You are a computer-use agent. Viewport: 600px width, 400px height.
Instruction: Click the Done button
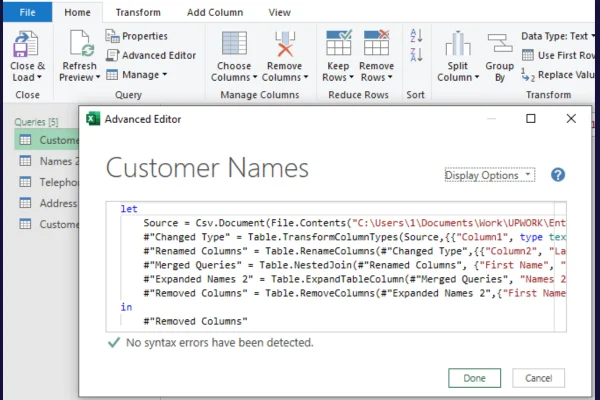(474, 378)
